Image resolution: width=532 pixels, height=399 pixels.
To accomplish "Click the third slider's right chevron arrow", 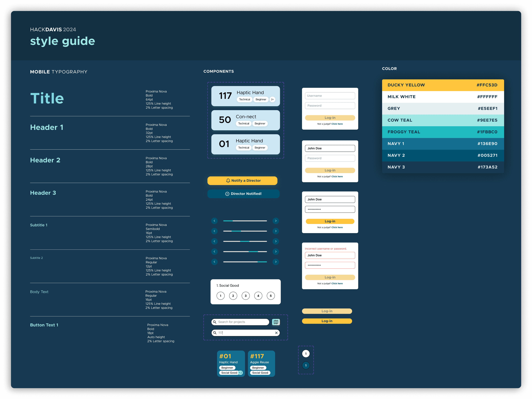I will tap(276, 241).
